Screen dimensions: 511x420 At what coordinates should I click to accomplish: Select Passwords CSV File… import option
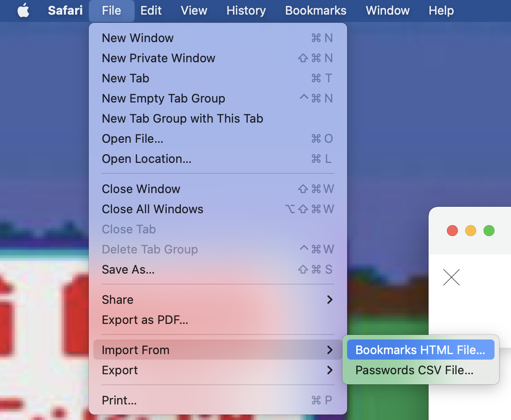[421, 370]
